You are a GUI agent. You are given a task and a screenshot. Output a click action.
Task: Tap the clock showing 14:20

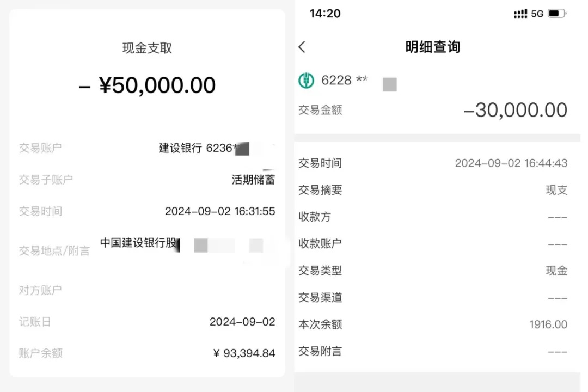(324, 14)
